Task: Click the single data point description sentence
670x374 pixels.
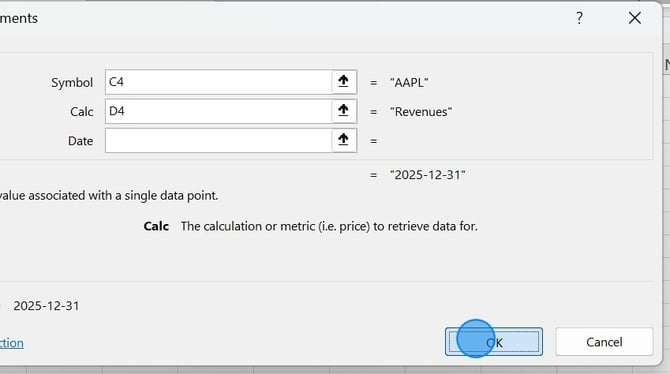Action: tap(109, 195)
